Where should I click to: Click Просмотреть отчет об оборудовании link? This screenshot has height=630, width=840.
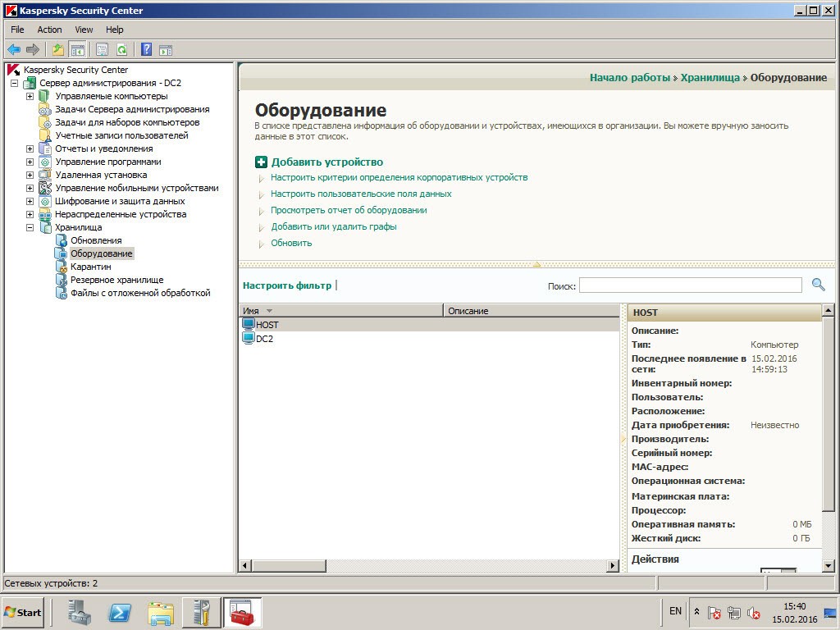[x=349, y=210]
